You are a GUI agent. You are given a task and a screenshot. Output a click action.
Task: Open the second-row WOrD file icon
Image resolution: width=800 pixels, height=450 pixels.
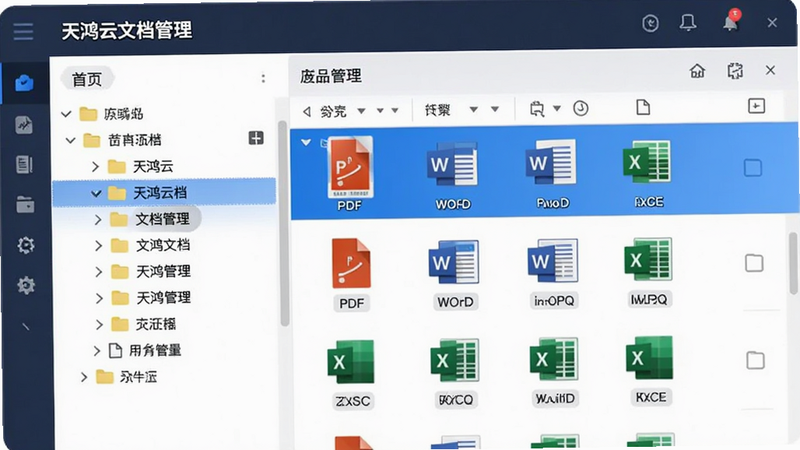pos(454,261)
